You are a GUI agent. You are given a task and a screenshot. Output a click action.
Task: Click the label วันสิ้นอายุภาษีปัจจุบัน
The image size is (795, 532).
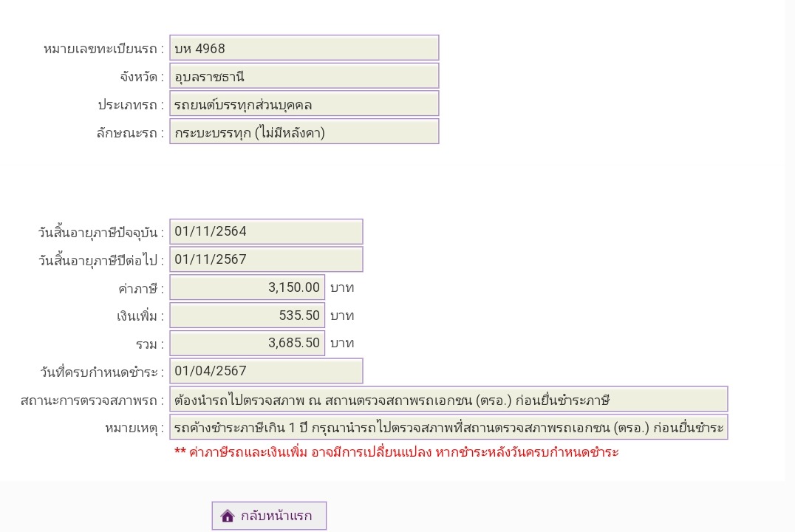click(x=101, y=233)
